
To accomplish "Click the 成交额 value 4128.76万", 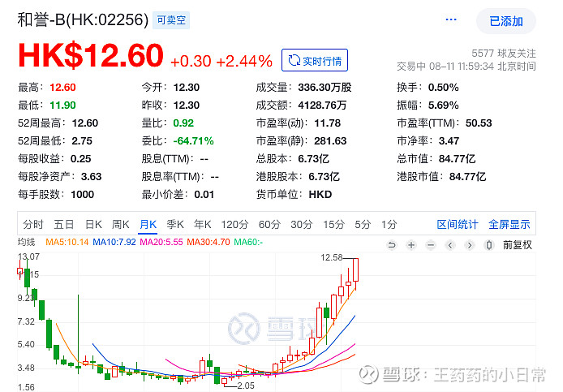I will coord(322,106).
